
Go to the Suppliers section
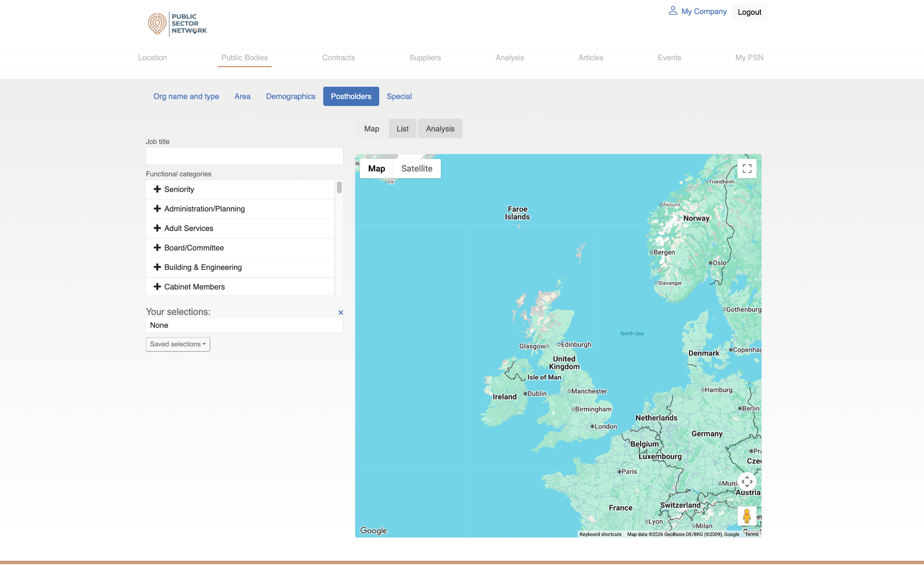point(425,58)
